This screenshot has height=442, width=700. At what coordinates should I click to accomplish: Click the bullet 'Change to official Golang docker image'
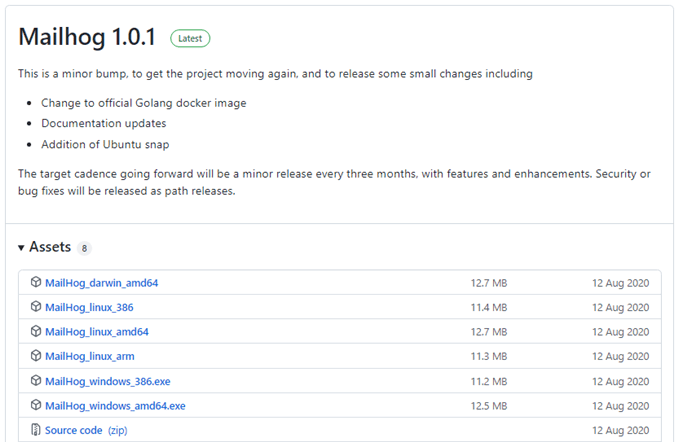click(144, 103)
